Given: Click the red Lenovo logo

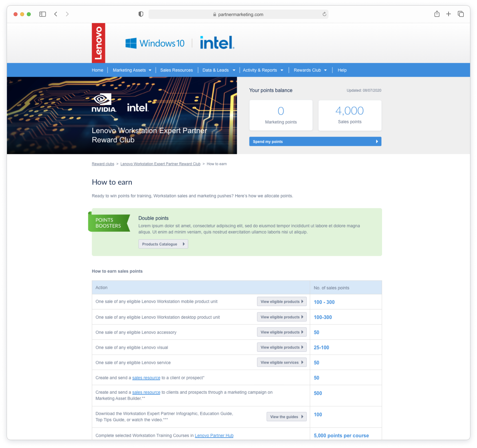Looking at the screenshot, I should (x=98, y=43).
